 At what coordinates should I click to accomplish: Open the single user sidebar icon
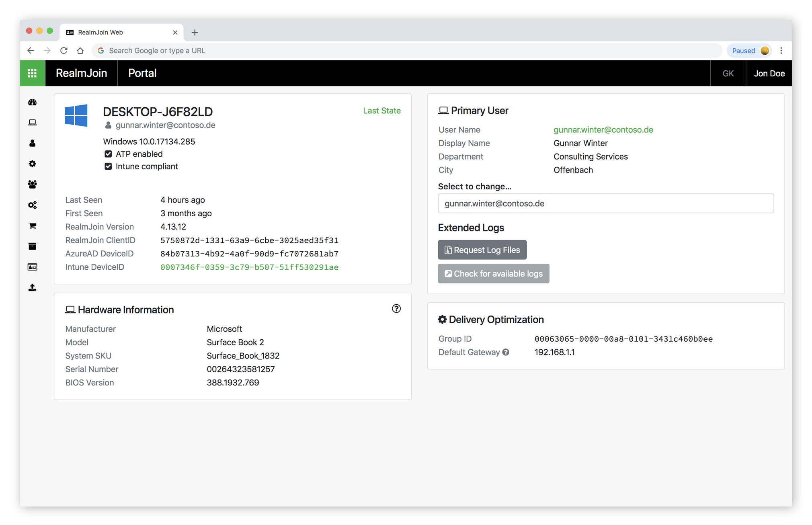coord(33,143)
